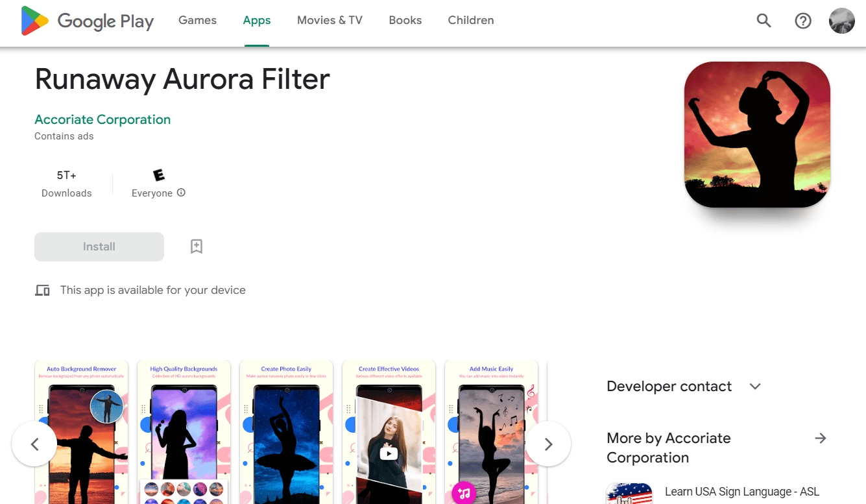Click the Runaway Aurora Filter app icon
Screen dimensions: 866x504
coord(757,135)
